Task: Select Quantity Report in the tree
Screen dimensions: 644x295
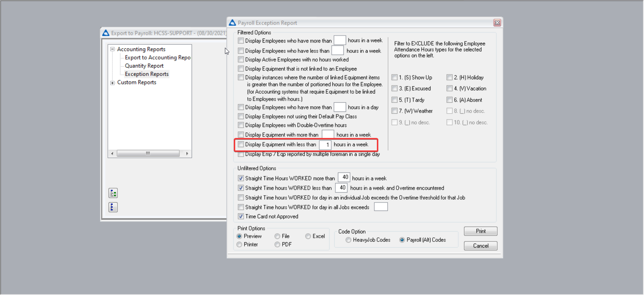Action: coord(144,66)
